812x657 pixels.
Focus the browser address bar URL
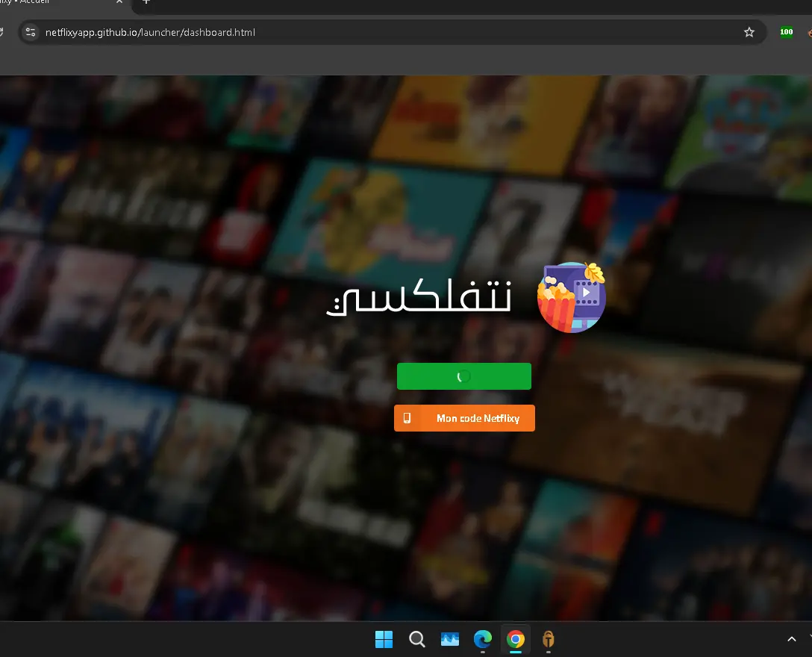[x=150, y=32]
